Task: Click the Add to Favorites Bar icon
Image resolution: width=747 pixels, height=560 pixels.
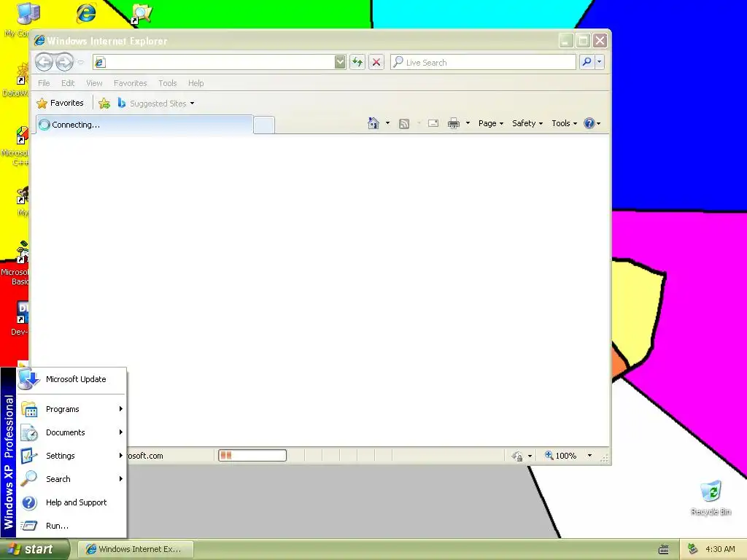Action: [104, 104]
